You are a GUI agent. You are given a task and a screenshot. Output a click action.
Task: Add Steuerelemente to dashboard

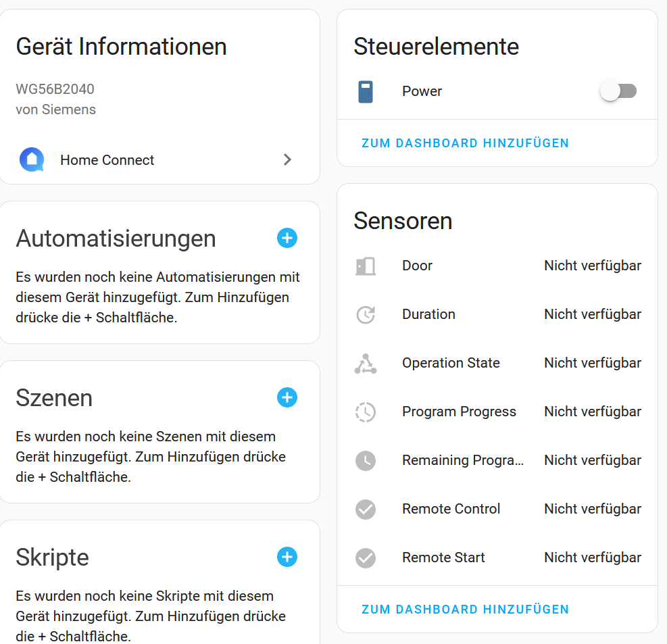pos(465,143)
